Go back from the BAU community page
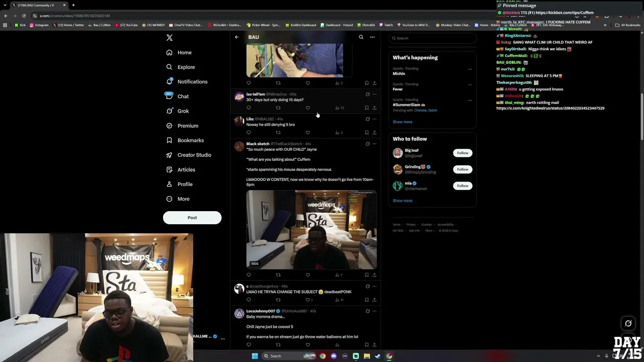The image size is (644, 362). point(237,37)
